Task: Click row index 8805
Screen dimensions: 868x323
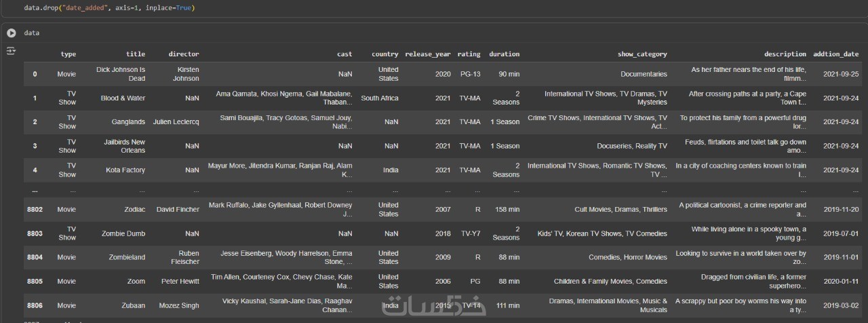Action: (35, 281)
